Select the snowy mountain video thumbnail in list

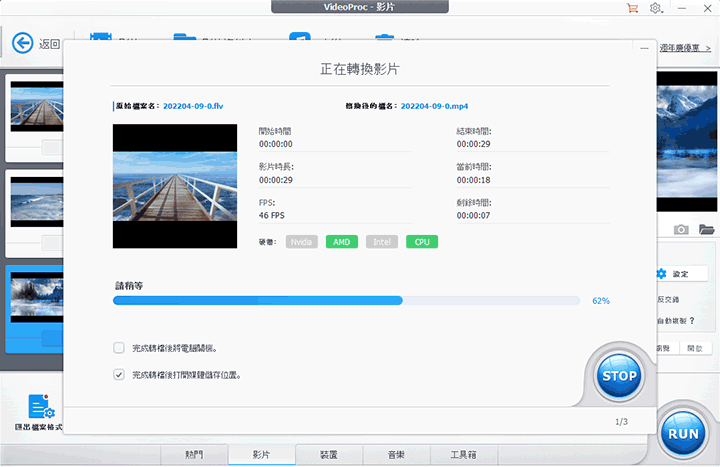pos(37,297)
